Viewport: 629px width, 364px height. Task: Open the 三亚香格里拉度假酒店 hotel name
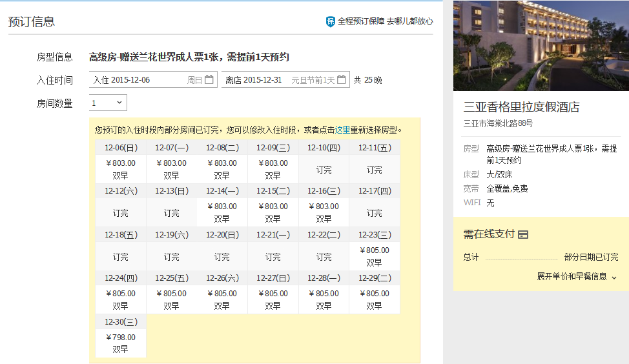pos(521,107)
